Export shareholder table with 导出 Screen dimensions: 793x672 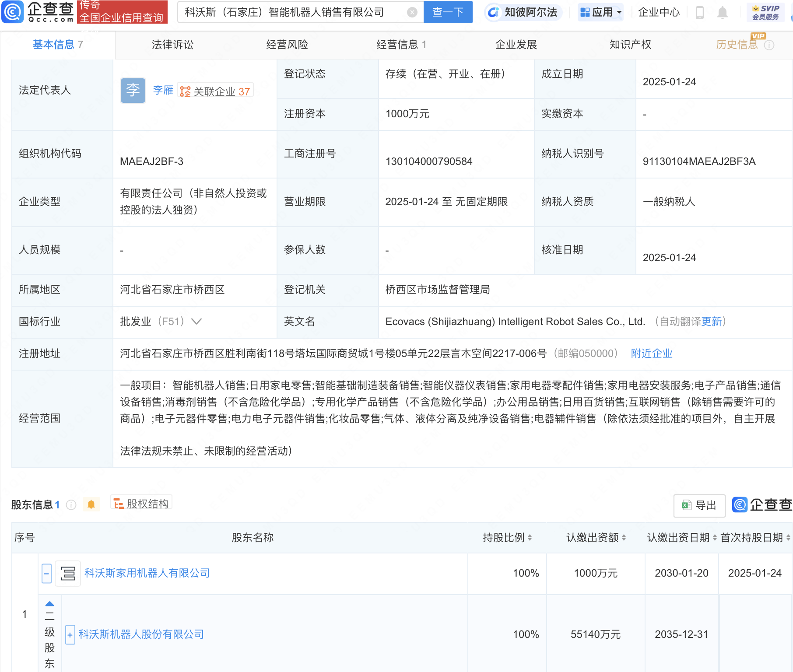pyautogui.click(x=699, y=505)
